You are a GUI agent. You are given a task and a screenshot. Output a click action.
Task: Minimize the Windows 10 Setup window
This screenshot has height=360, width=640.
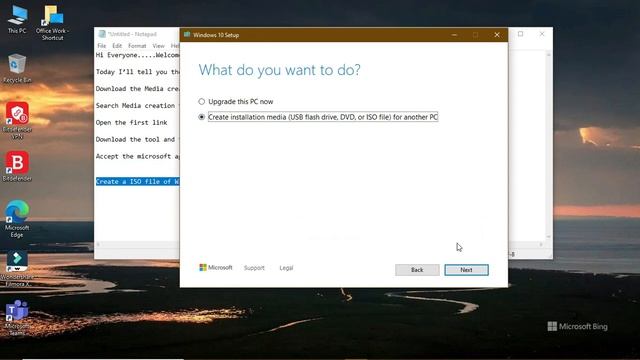pyautogui.click(x=454, y=35)
